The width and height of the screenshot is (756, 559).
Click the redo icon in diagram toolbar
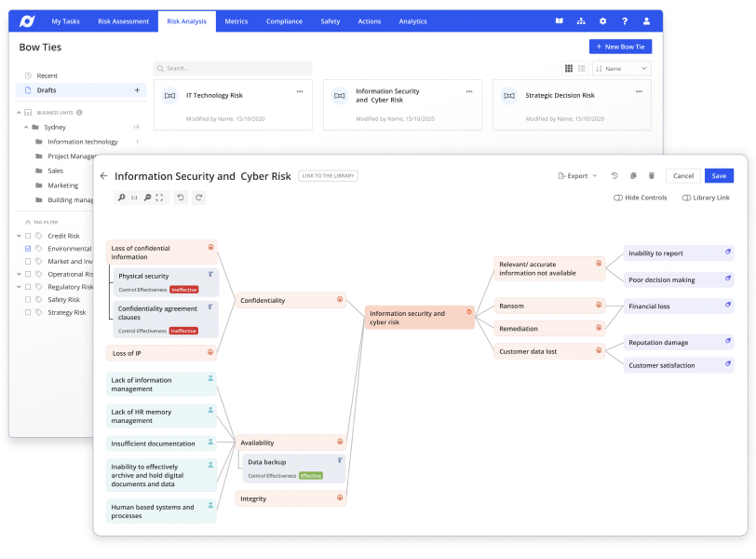198,198
